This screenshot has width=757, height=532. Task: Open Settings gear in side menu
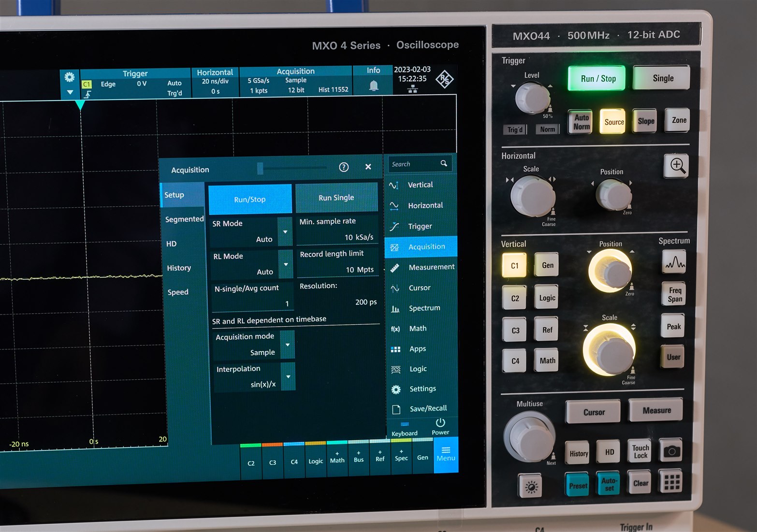click(396, 389)
